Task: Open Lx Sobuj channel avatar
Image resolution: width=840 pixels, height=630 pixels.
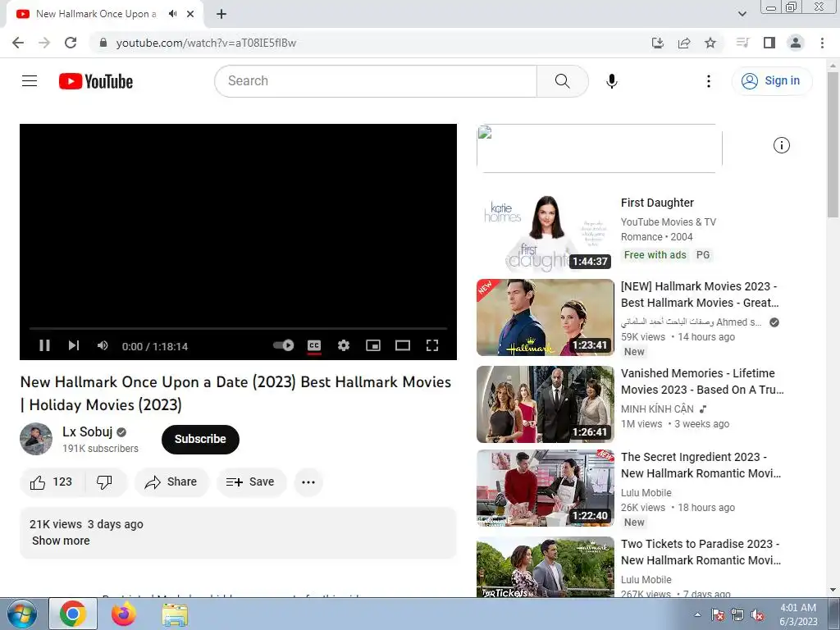Action: (x=36, y=440)
